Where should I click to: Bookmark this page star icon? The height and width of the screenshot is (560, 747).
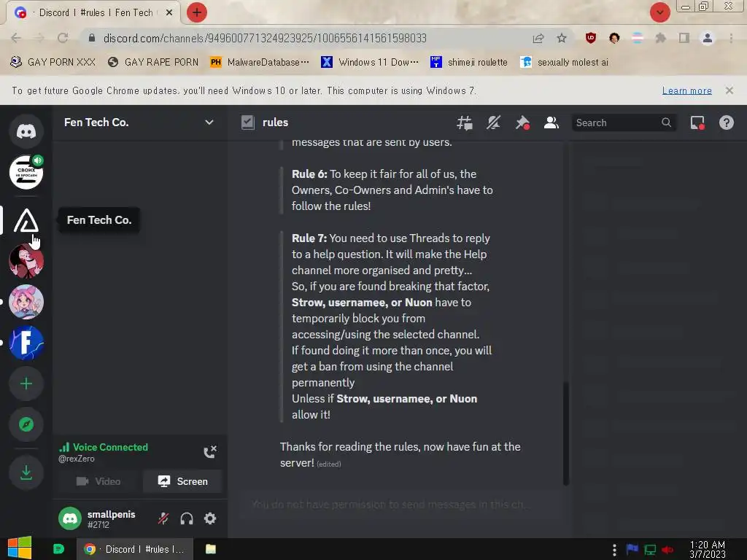(x=562, y=38)
